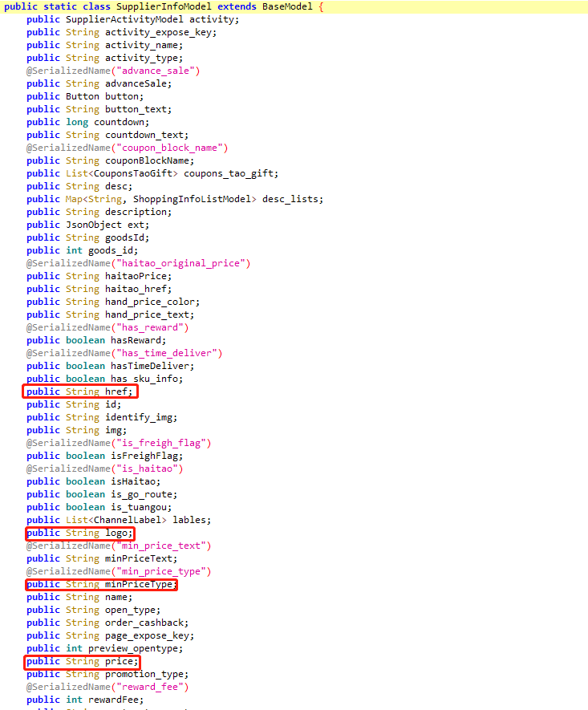
Task: Click on 'public String hand_price_color;'
Action: click(x=113, y=302)
